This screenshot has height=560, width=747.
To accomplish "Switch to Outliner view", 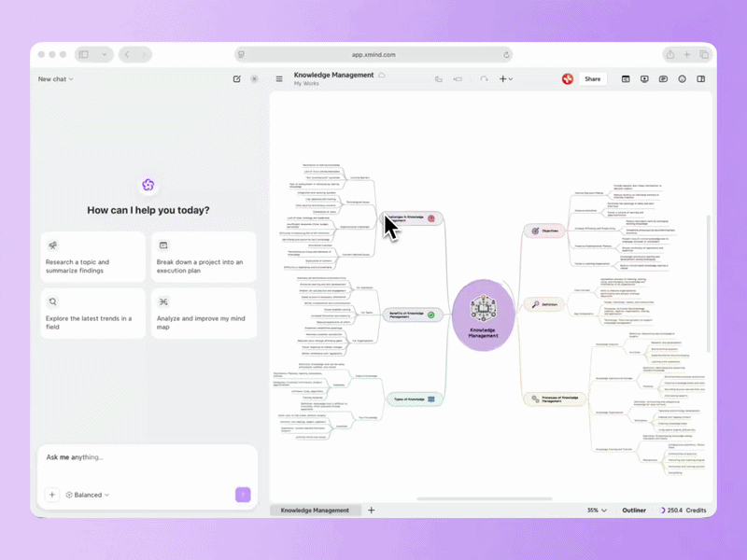I will click(x=634, y=510).
